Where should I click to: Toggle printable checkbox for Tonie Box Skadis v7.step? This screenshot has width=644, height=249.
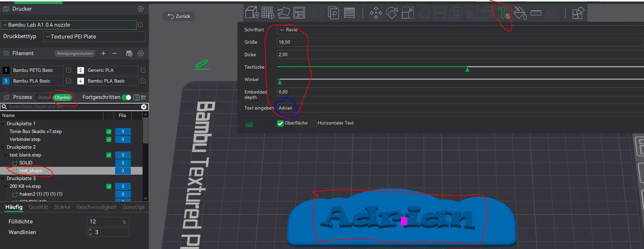point(109,131)
